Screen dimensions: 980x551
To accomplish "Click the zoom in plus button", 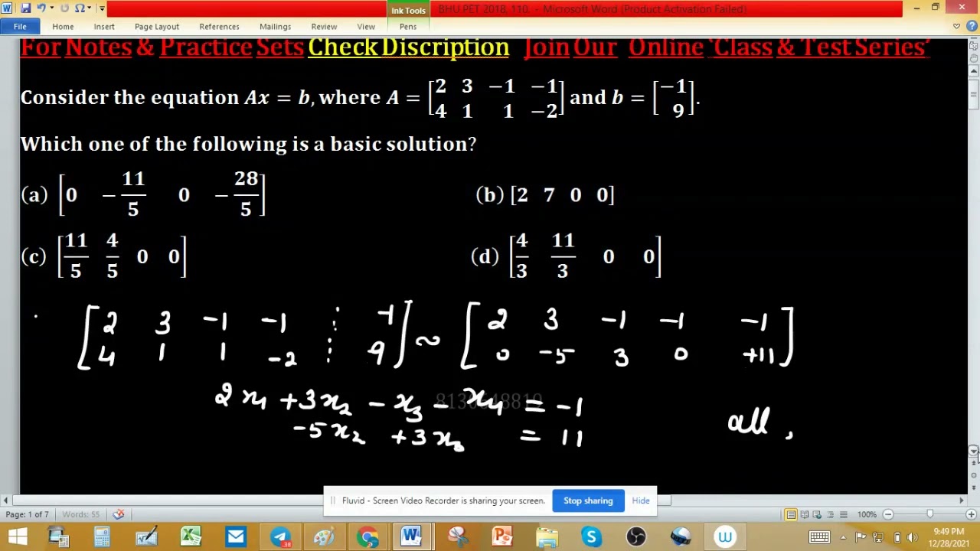I will point(971,514).
